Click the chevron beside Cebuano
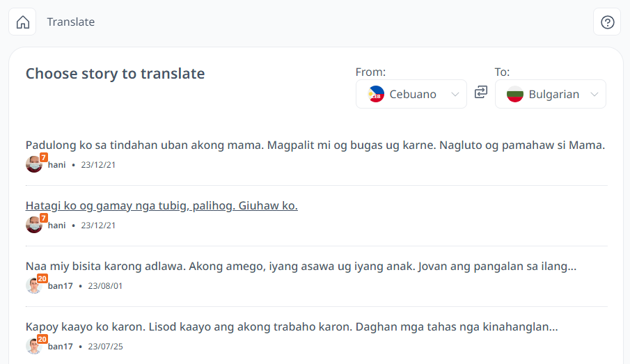 click(x=455, y=94)
